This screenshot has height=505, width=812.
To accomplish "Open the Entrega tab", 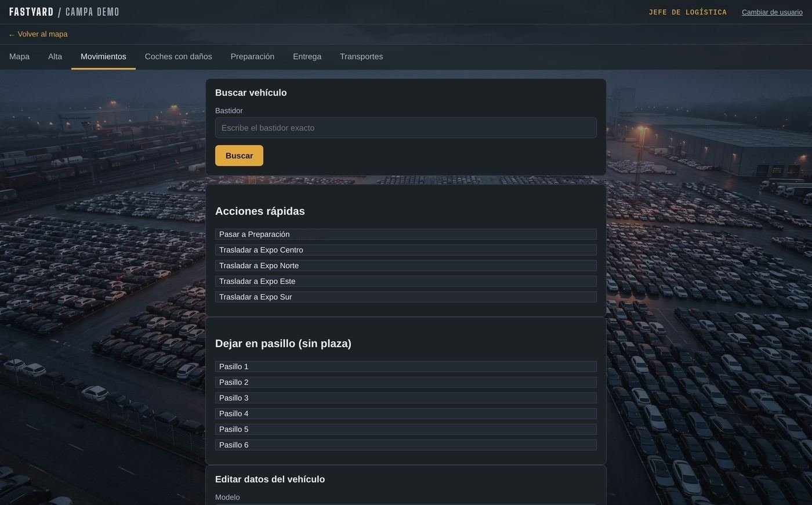I will coord(307,57).
